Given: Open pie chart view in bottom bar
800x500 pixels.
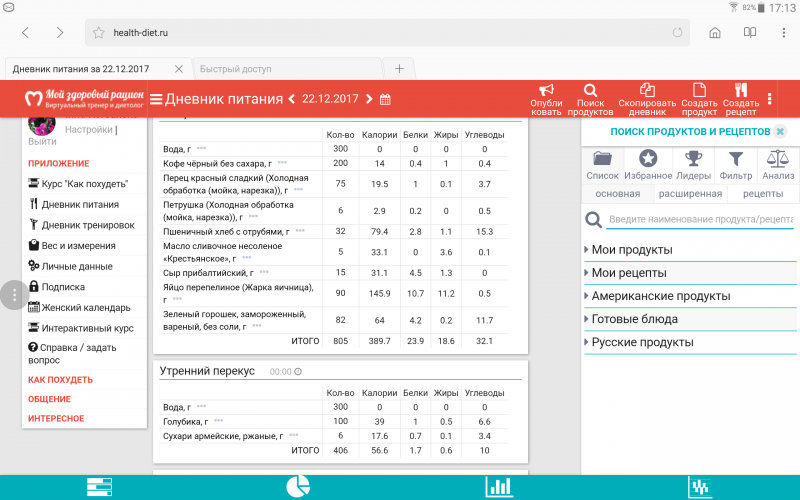Looking at the screenshot, I should pos(298,486).
